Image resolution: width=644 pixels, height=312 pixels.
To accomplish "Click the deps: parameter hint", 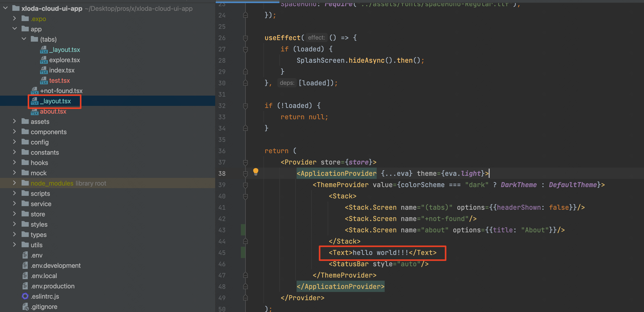I will pyautogui.click(x=287, y=83).
